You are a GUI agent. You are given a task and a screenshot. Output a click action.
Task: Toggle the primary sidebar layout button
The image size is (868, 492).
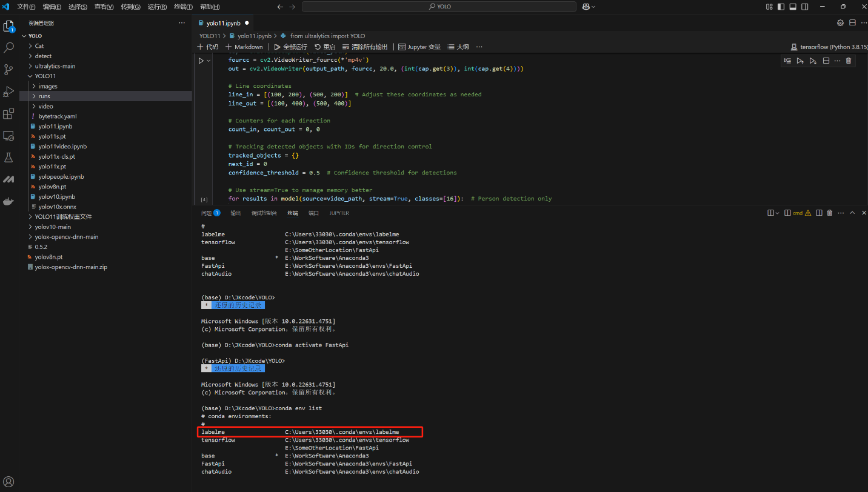click(781, 7)
